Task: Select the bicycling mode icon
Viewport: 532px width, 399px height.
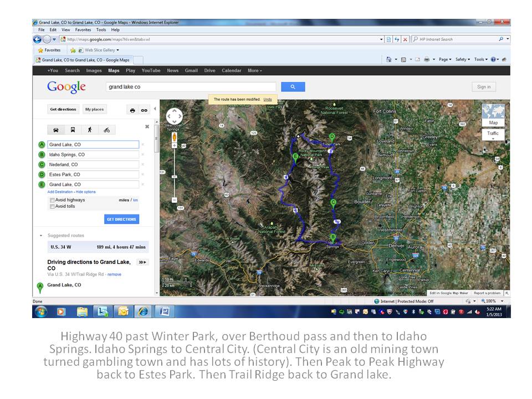Action: [107, 130]
